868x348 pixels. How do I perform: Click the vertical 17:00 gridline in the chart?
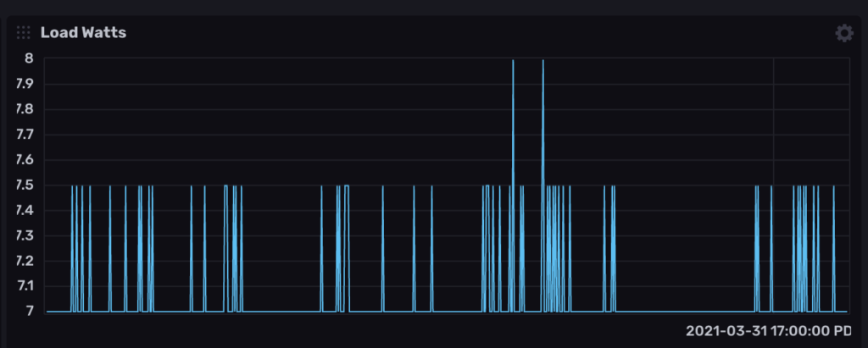pyautogui.click(x=773, y=127)
